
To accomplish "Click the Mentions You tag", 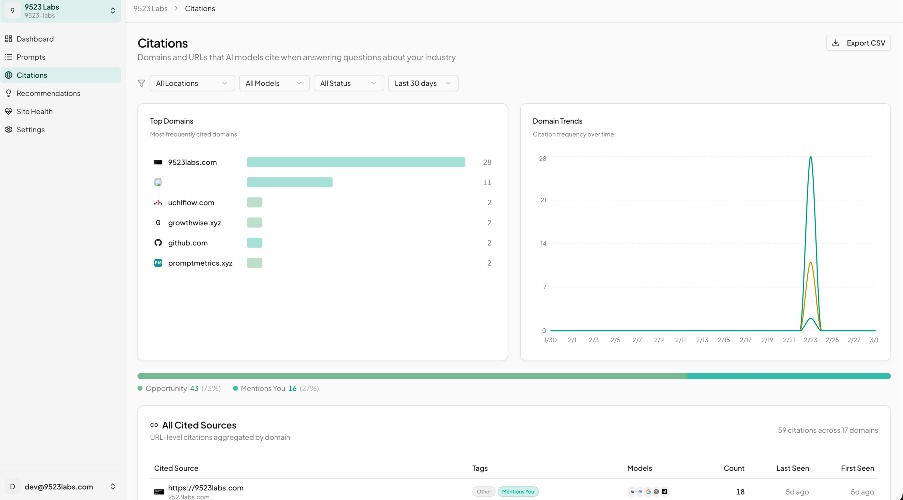I will 518,492.
